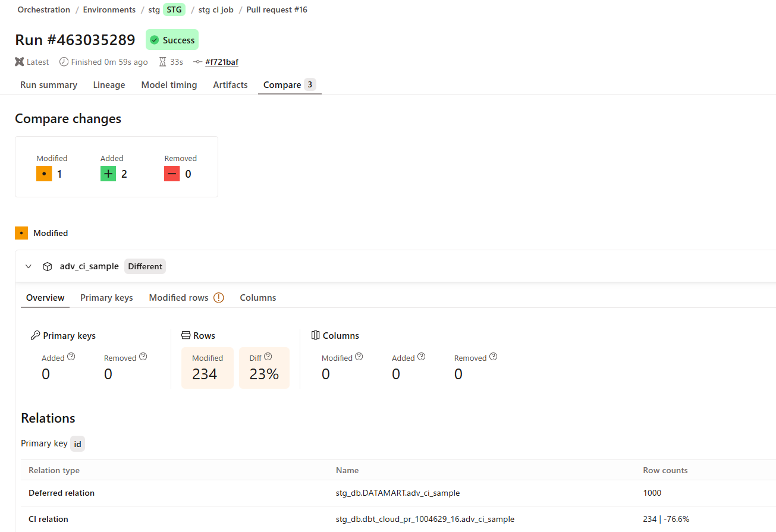Screen dimensions: 776x532
Task: Click the warning icon on Modified rows tab
Action: tap(218, 298)
